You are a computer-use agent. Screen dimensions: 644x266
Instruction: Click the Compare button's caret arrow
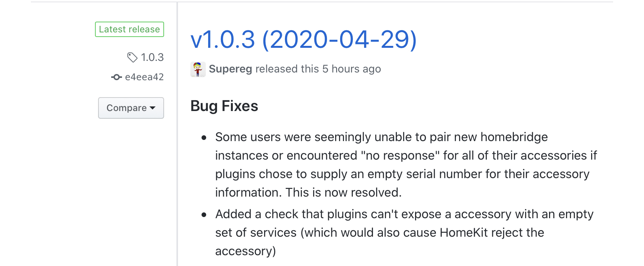153,108
